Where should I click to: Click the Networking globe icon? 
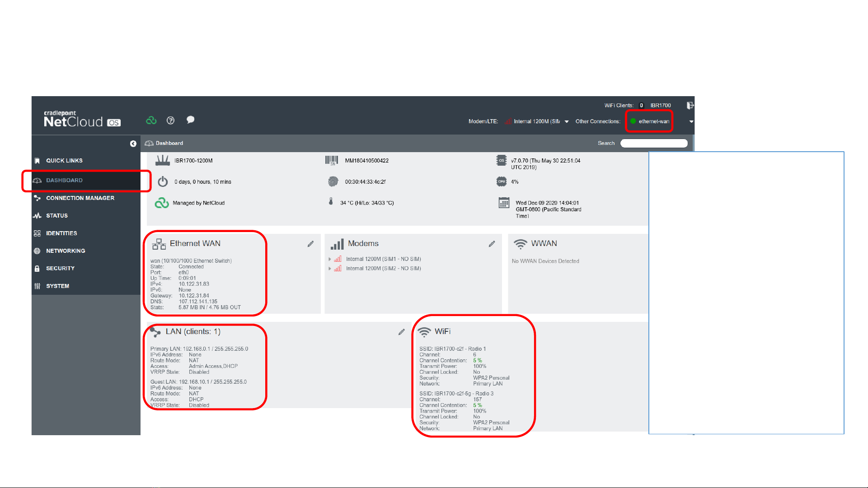point(37,251)
